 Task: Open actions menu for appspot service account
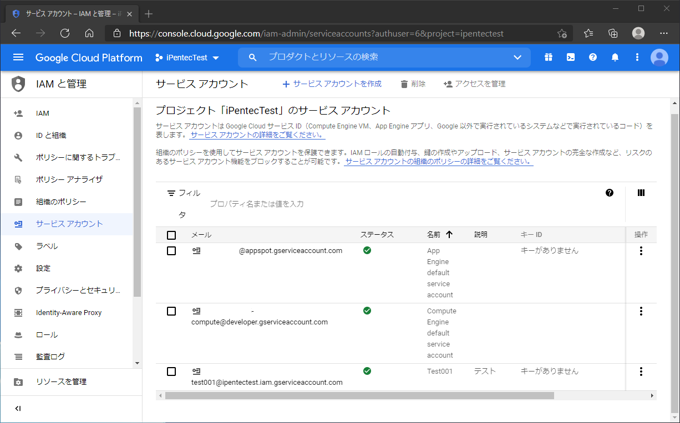click(x=641, y=251)
